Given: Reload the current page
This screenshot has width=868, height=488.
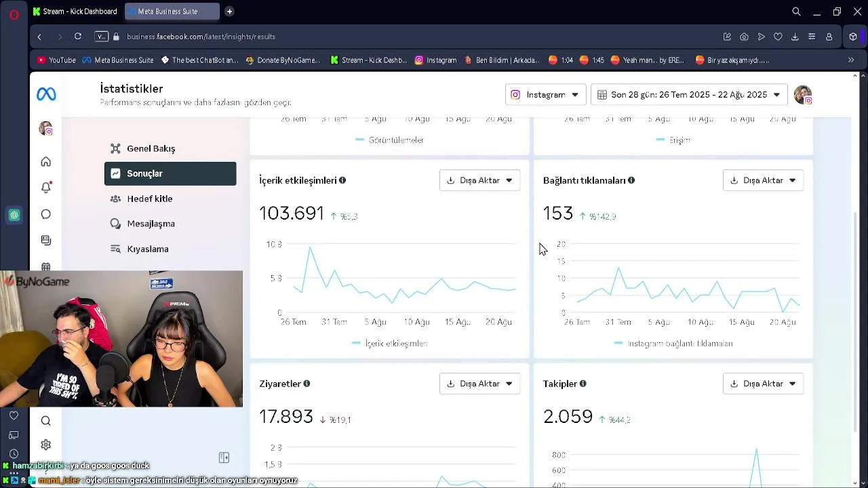Looking at the screenshot, I should point(78,37).
